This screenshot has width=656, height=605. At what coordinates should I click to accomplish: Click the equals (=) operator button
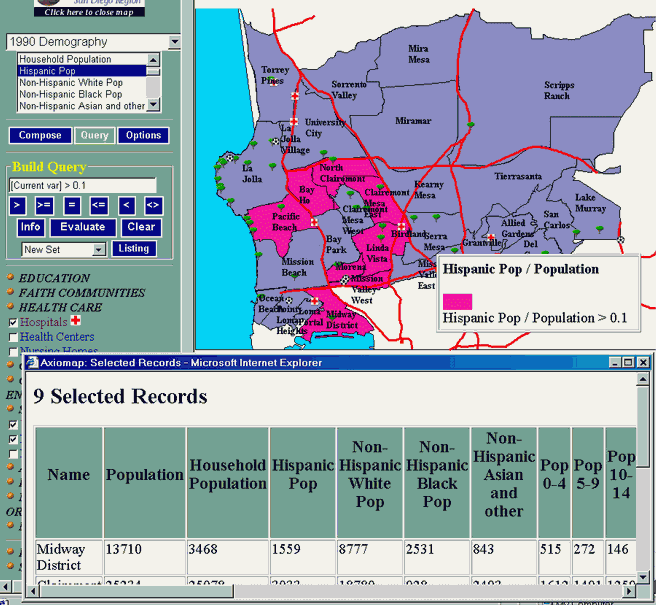pyautogui.click(x=72, y=206)
